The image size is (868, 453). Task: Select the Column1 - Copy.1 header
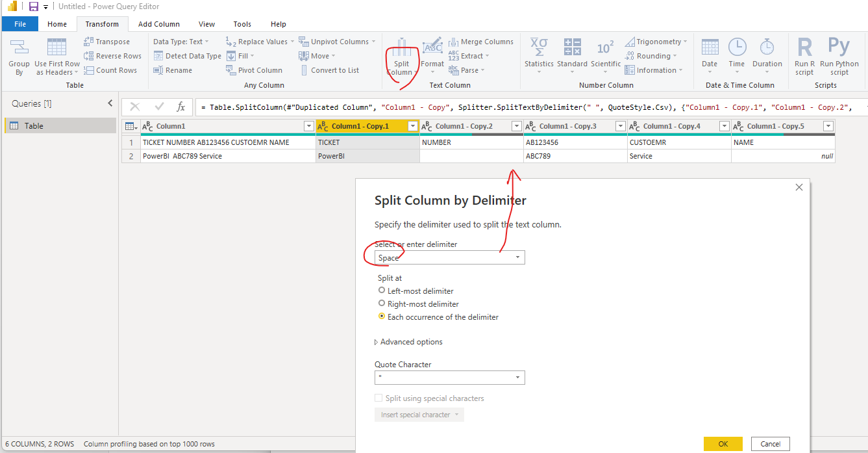[367, 126]
